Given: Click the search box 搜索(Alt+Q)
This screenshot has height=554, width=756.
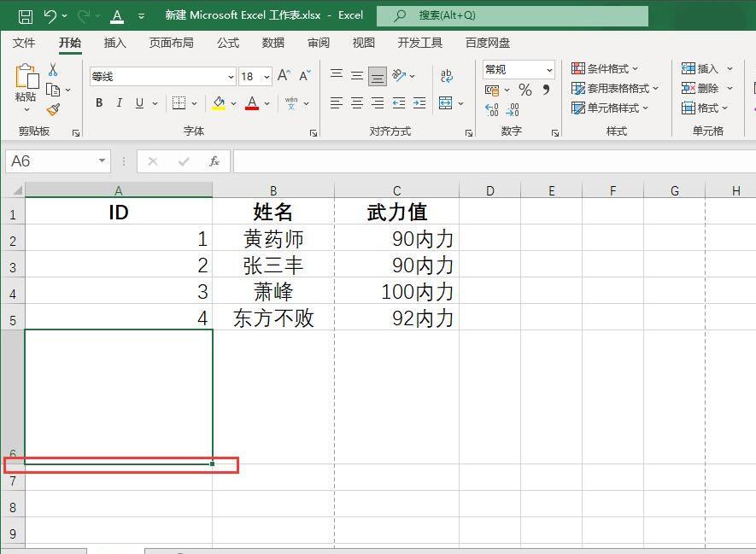Looking at the screenshot, I should click(x=512, y=15).
